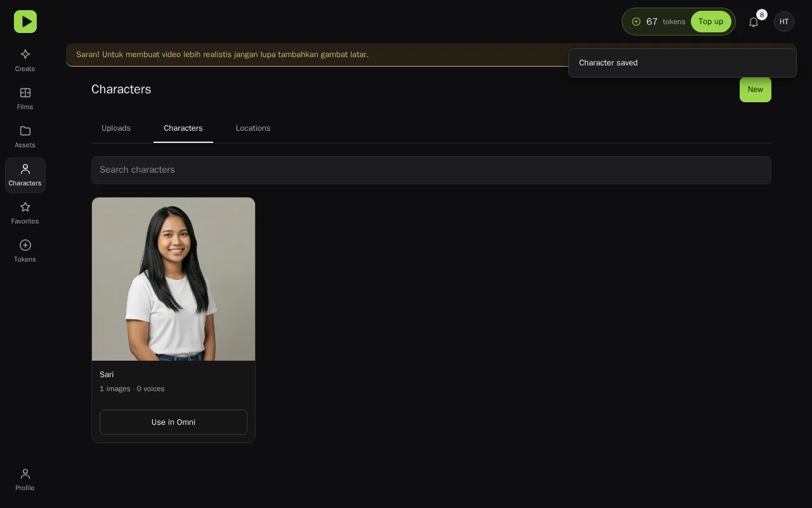Open the Create sparkle icon
This screenshot has height=508, width=812.
point(25,55)
